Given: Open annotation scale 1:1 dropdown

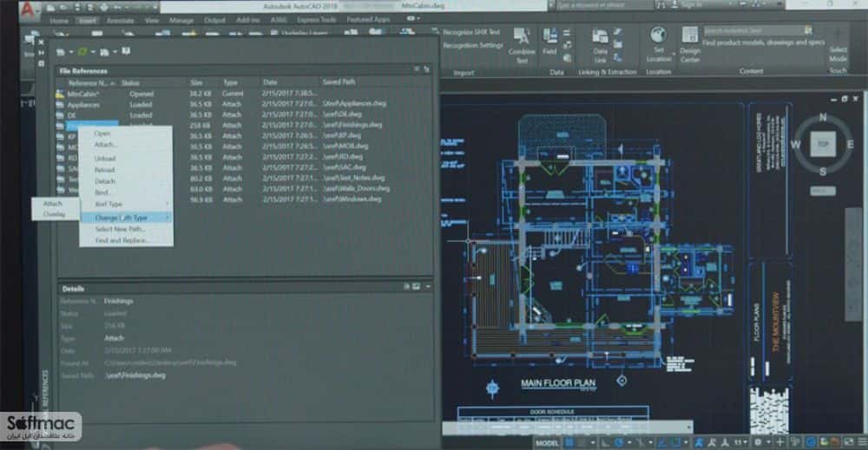Looking at the screenshot, I should click(740, 443).
